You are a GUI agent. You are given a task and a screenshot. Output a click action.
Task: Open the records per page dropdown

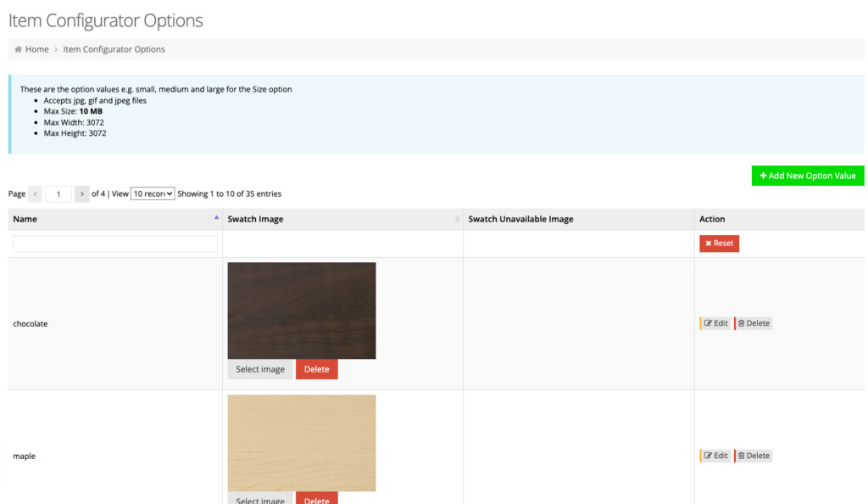(153, 193)
